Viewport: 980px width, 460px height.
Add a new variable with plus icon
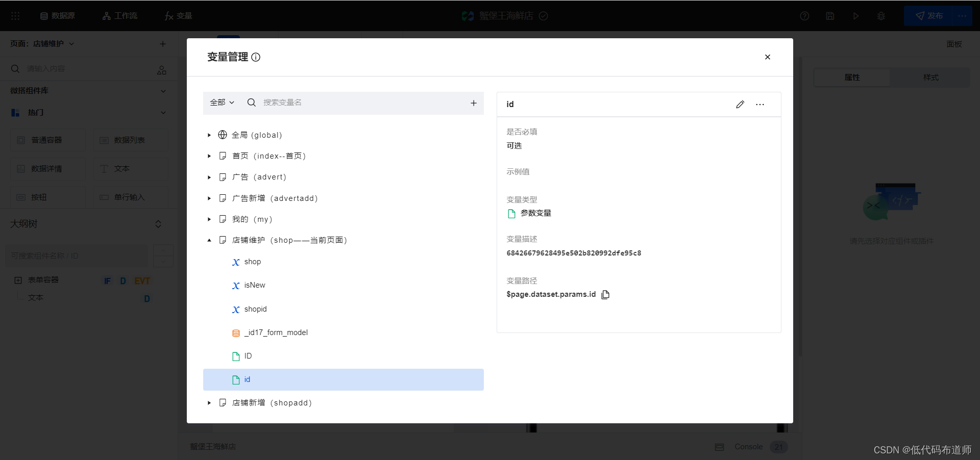click(x=474, y=103)
